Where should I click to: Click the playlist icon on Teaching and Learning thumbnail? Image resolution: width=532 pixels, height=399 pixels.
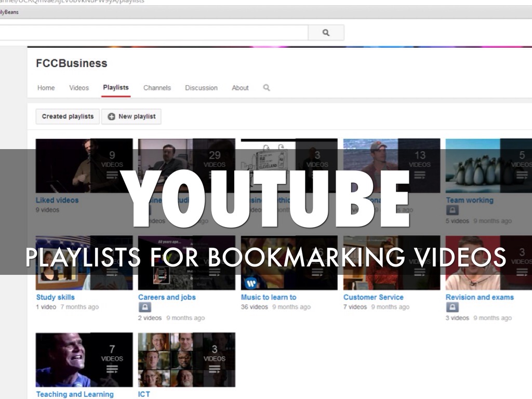click(x=112, y=369)
